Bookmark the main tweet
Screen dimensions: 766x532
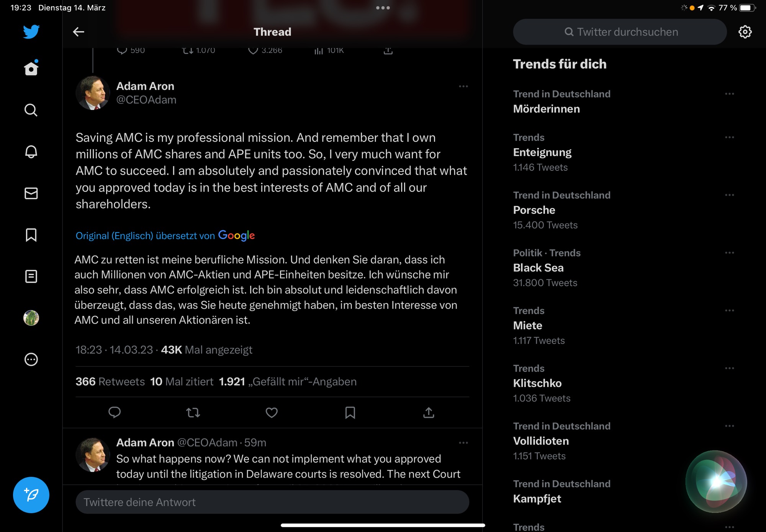350,413
